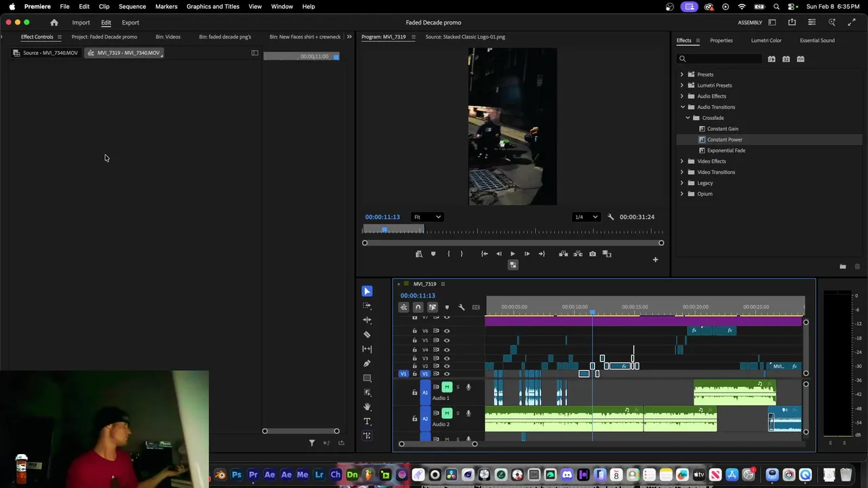868x488 pixels.
Task: Click the Program Monitor playhead scrubber
Action: point(384,230)
